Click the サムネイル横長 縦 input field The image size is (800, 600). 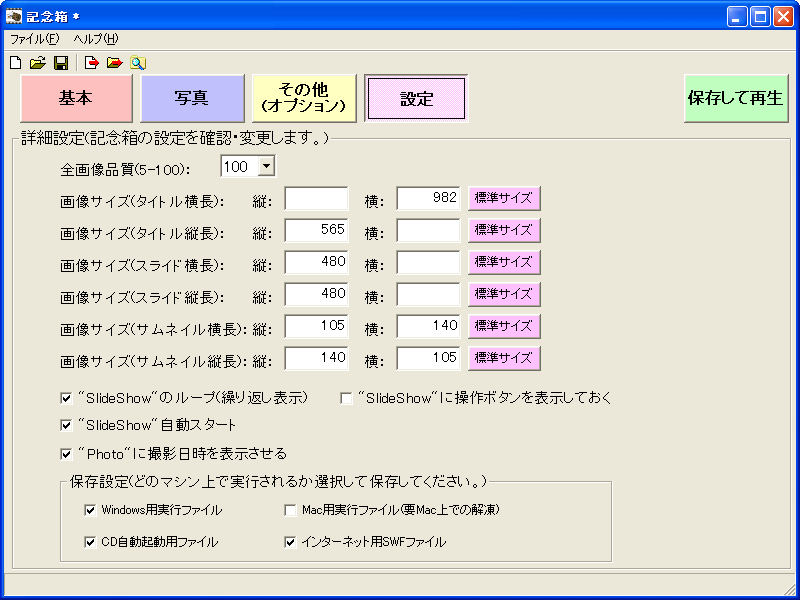tap(316, 326)
